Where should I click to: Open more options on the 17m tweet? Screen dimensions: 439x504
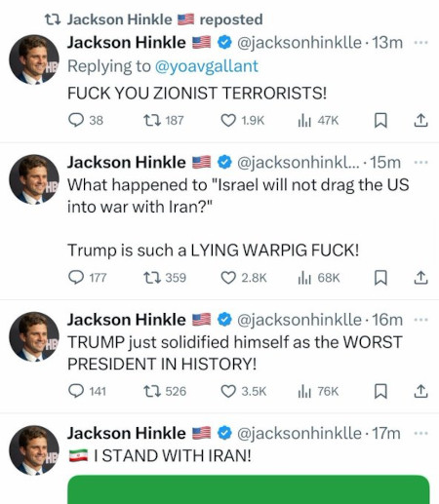[421, 433]
